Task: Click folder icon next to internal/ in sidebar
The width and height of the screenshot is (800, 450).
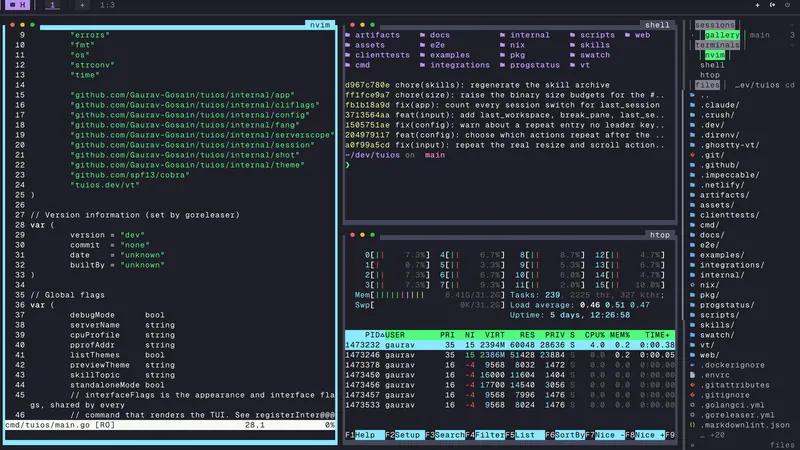Action: pyautogui.click(x=692, y=275)
